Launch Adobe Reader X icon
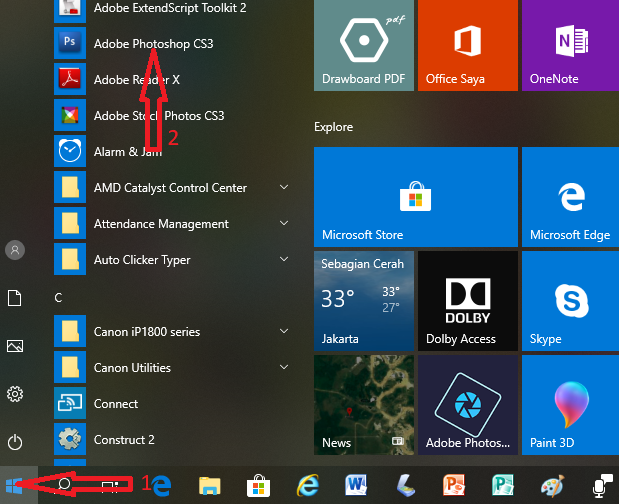The width and height of the screenshot is (619, 504). point(70,79)
